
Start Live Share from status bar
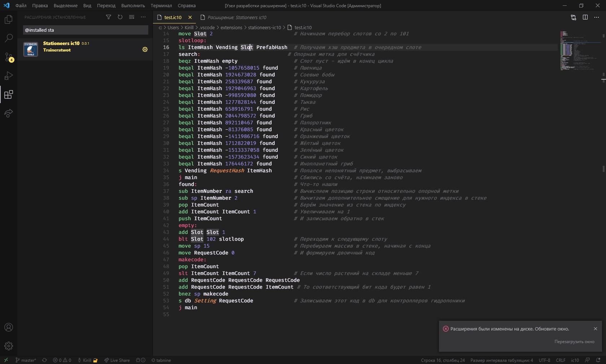click(117, 360)
